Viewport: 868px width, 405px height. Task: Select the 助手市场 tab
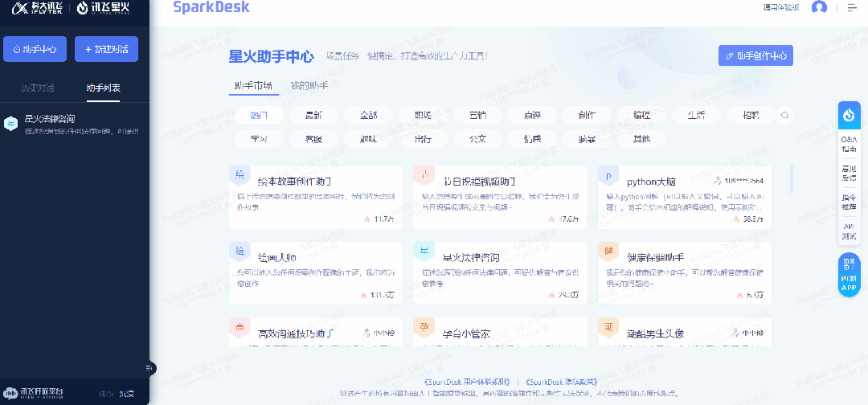253,86
